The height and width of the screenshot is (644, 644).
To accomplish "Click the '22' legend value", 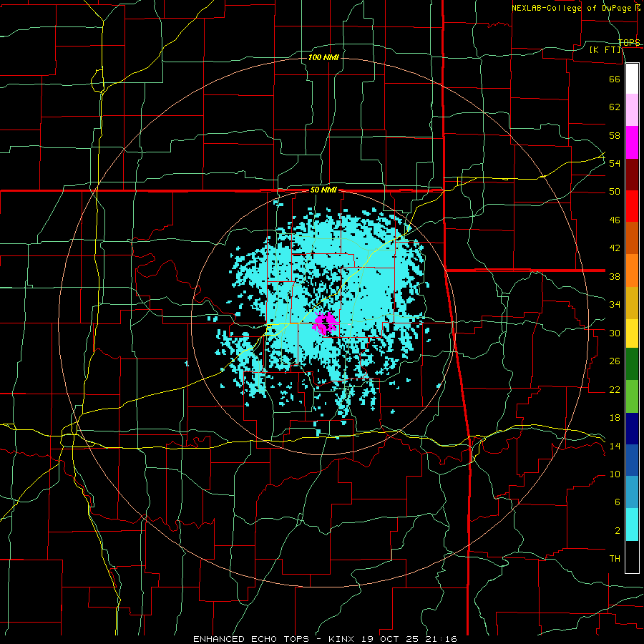I will pyautogui.click(x=615, y=389).
